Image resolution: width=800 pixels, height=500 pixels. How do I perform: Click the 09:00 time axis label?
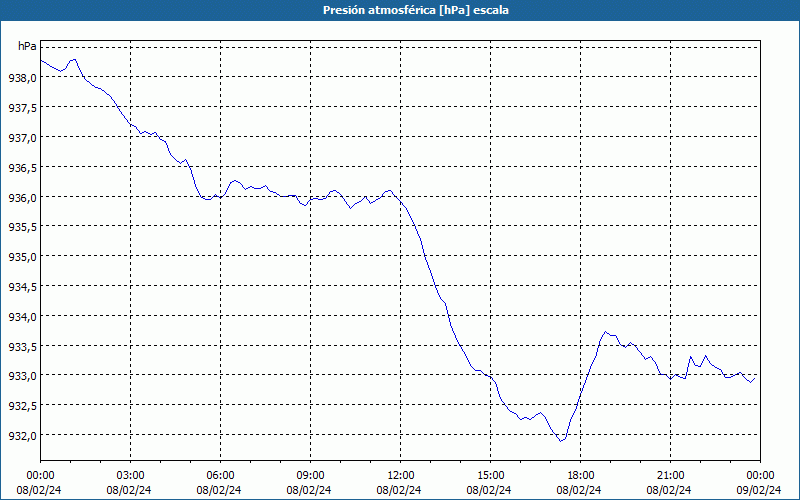[x=310, y=476]
